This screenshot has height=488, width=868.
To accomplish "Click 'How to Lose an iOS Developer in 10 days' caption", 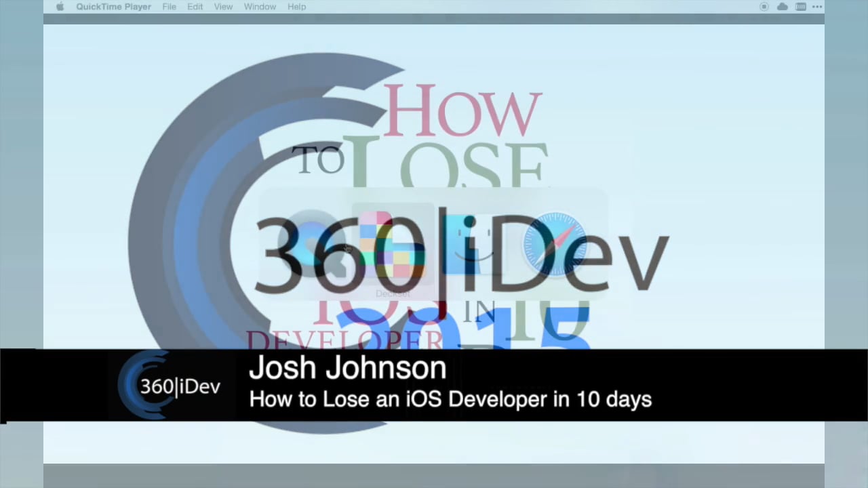I will point(450,399).
